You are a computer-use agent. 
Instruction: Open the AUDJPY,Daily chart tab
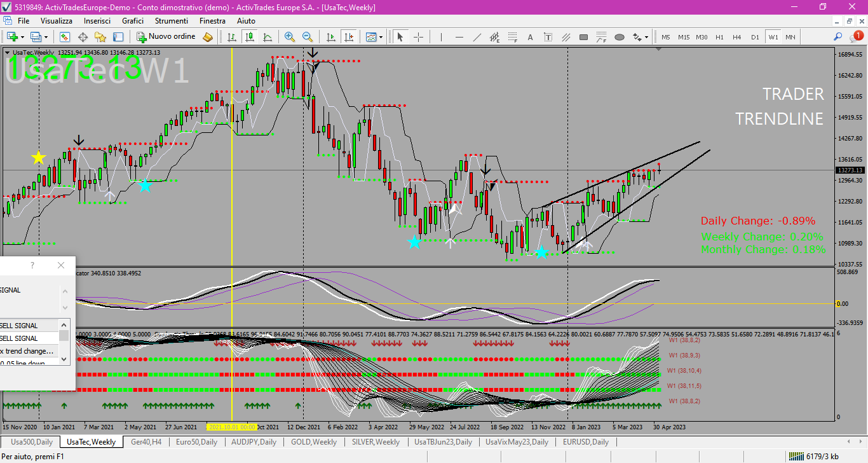[254, 442]
